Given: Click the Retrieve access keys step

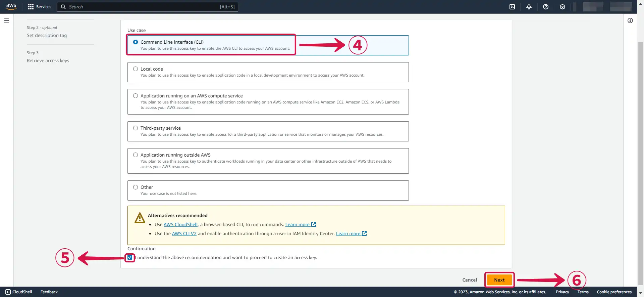Looking at the screenshot, I should point(48,60).
